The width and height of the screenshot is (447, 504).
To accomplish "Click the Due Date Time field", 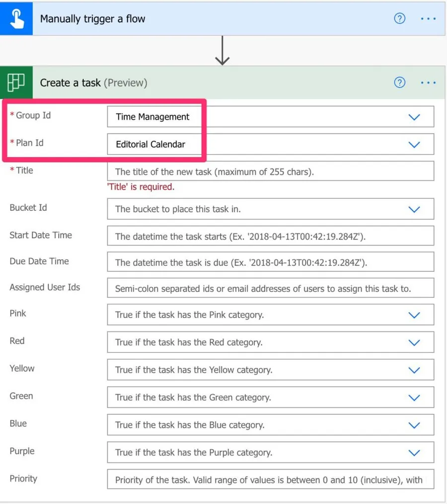I will click(x=270, y=262).
